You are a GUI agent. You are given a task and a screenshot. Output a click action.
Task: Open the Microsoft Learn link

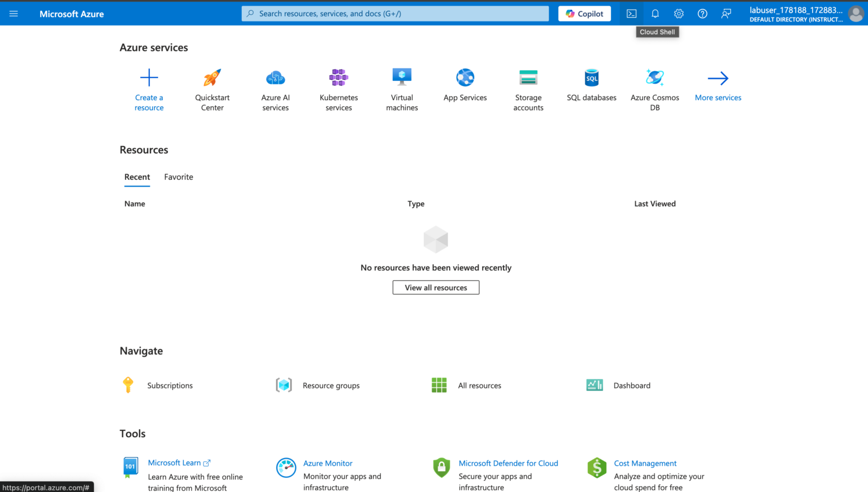click(175, 463)
